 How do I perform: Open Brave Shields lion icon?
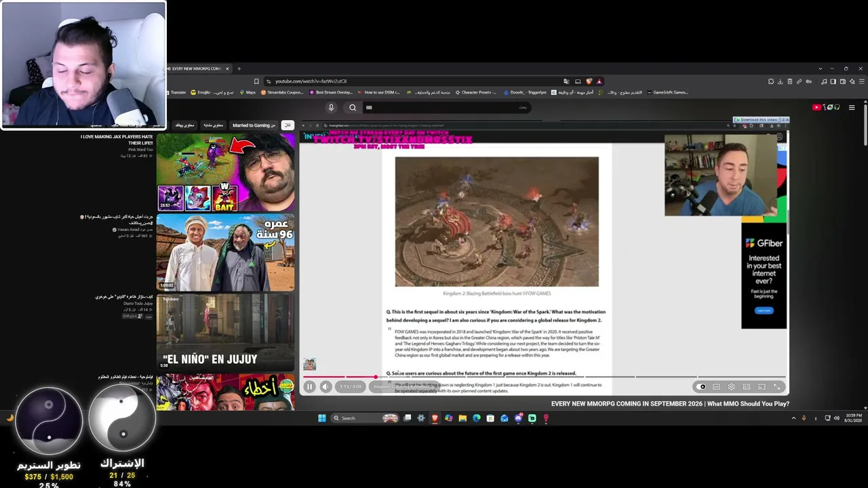(589, 81)
